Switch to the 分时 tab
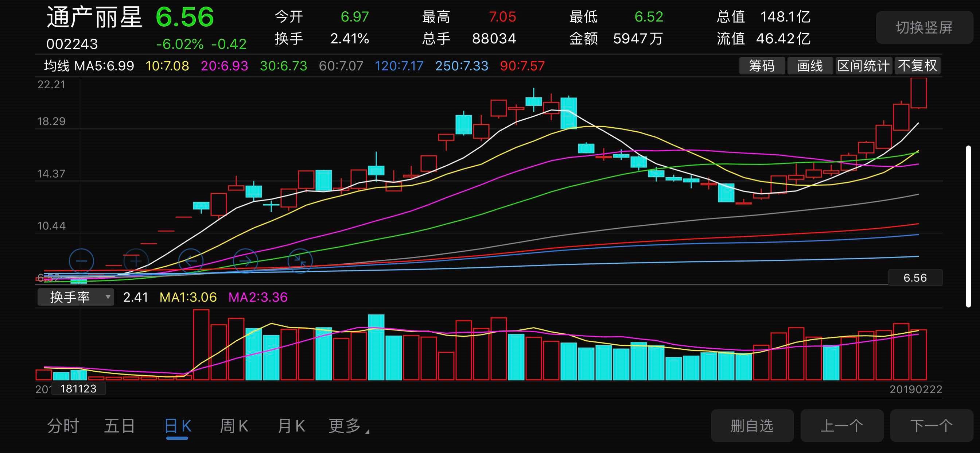 coord(63,426)
